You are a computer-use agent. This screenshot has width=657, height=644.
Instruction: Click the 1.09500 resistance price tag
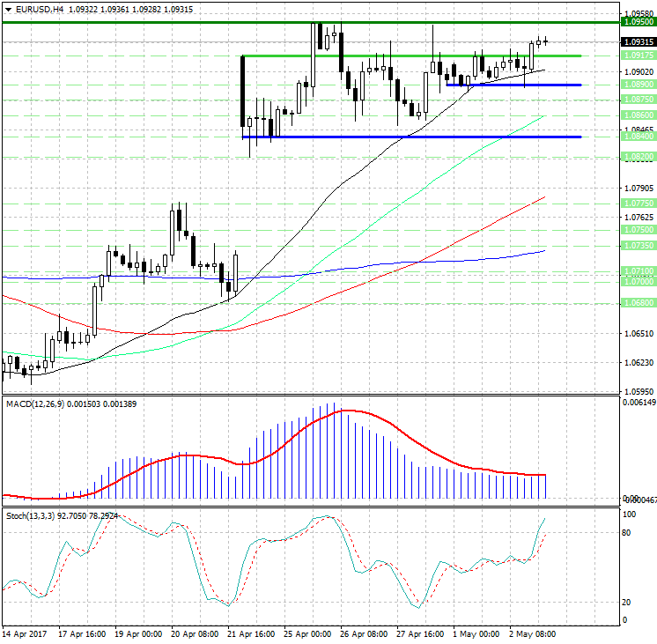click(637, 21)
